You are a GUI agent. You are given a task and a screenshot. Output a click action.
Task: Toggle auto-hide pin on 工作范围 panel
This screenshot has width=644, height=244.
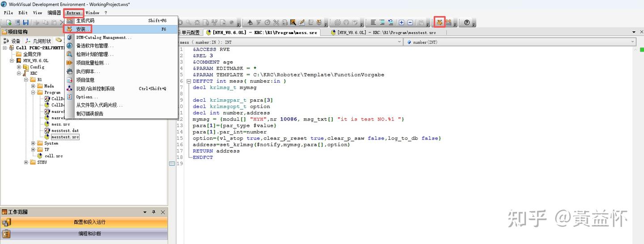pos(154,212)
